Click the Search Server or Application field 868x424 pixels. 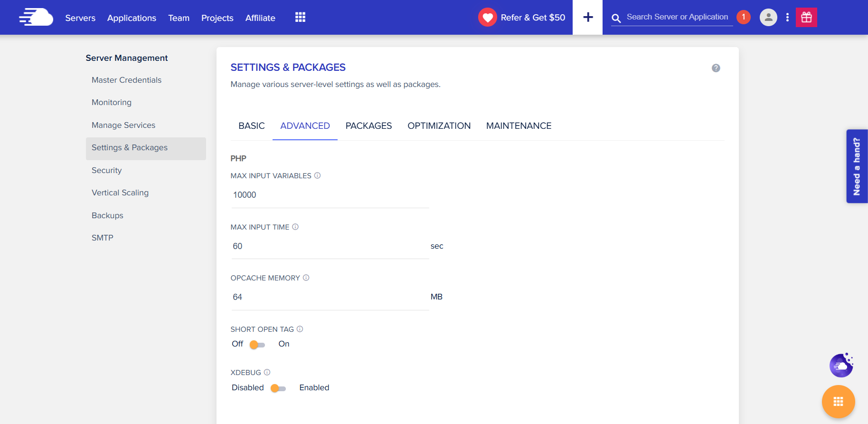click(x=679, y=18)
